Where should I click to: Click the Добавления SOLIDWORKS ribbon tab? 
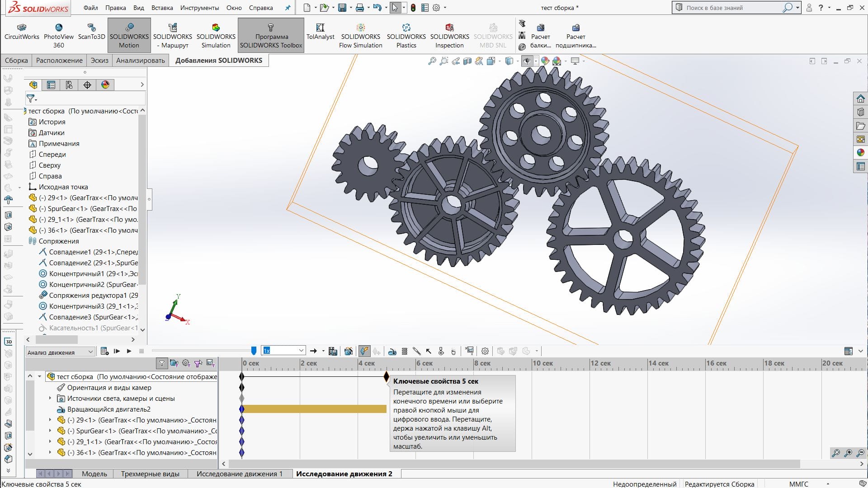coord(219,60)
